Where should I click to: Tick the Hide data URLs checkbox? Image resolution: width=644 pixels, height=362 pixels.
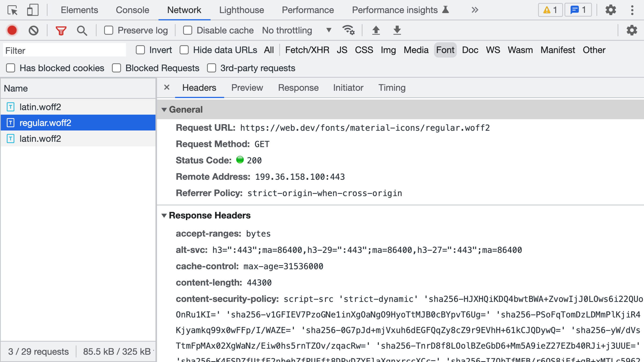(x=184, y=50)
